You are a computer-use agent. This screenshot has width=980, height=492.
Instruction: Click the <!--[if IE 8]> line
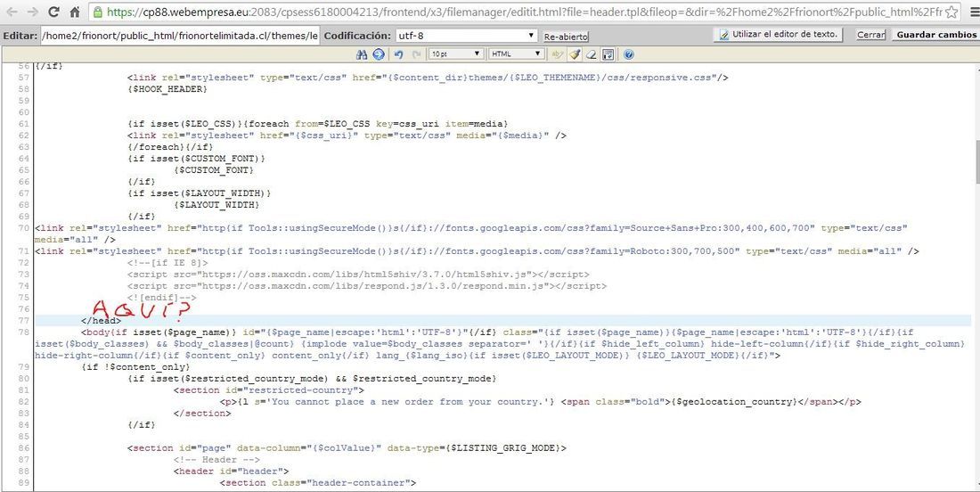[167, 263]
